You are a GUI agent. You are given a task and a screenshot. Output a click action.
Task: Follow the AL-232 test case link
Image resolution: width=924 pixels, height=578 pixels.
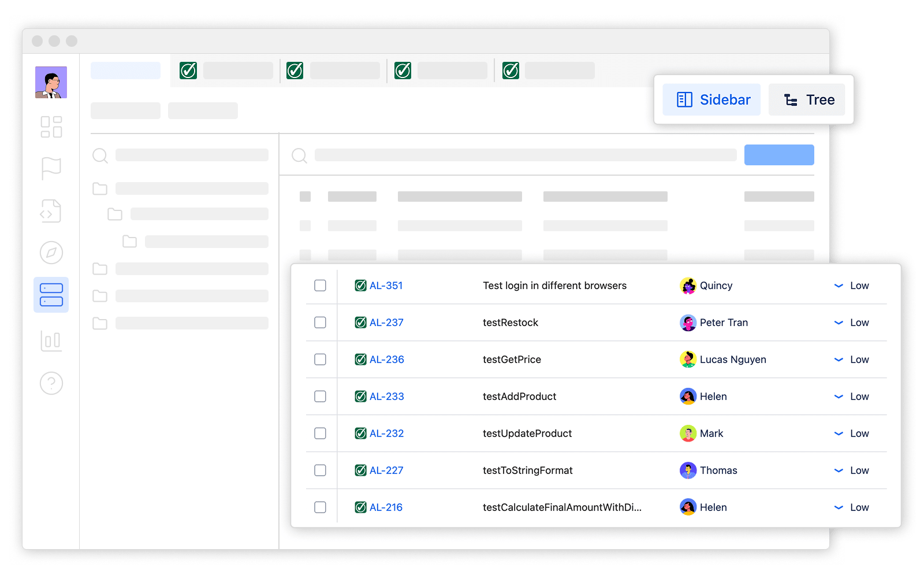pos(386,433)
